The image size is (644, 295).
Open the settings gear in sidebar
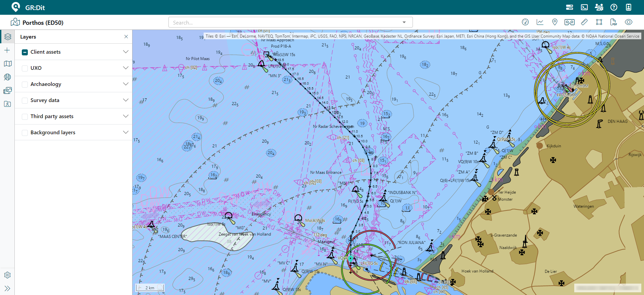pyautogui.click(x=7, y=275)
